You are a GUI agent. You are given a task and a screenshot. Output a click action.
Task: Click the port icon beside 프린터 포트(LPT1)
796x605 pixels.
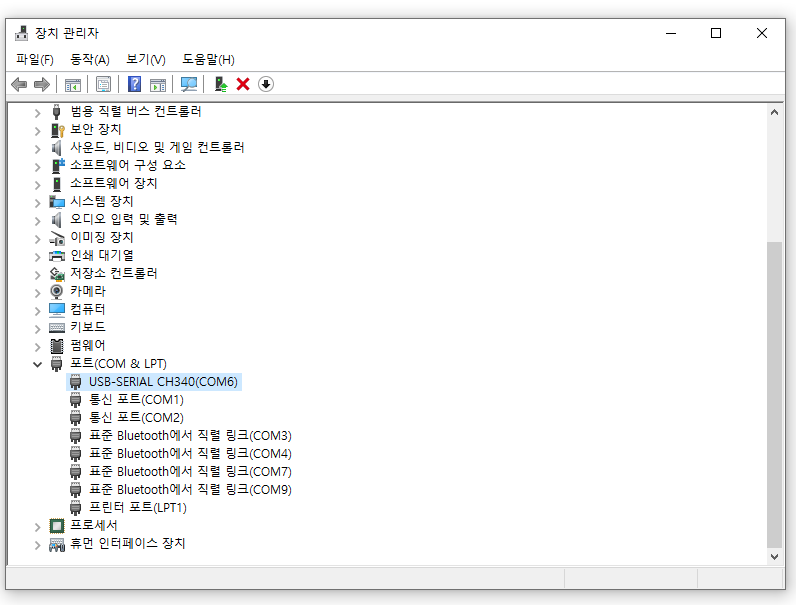[76, 508]
